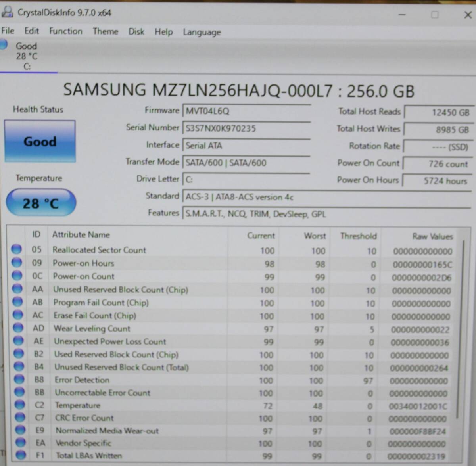Click status icon for Vendor Specific
Image resolution: width=476 pixels, height=466 pixels.
(x=21, y=442)
